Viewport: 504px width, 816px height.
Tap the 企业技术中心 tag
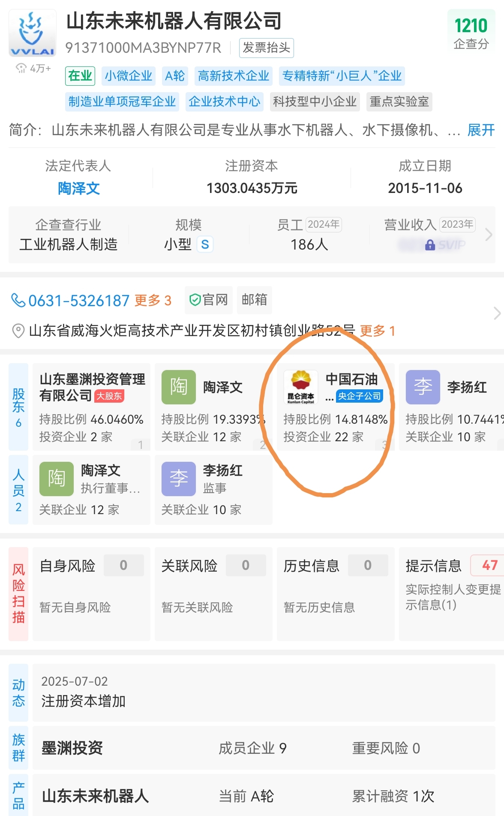225,102
